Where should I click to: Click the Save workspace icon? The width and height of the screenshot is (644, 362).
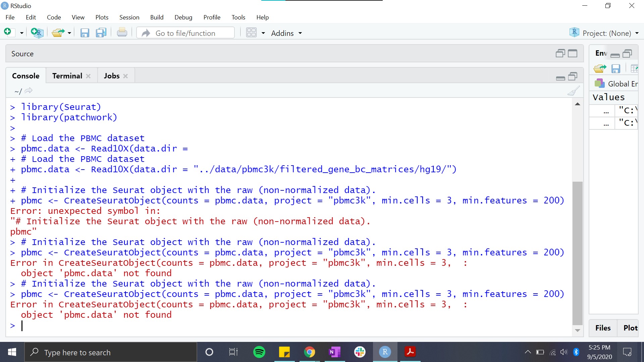tap(616, 69)
